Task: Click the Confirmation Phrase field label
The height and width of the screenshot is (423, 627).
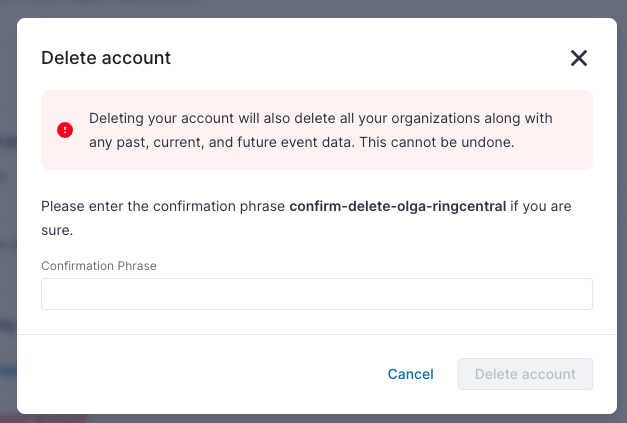Action: tap(99, 266)
